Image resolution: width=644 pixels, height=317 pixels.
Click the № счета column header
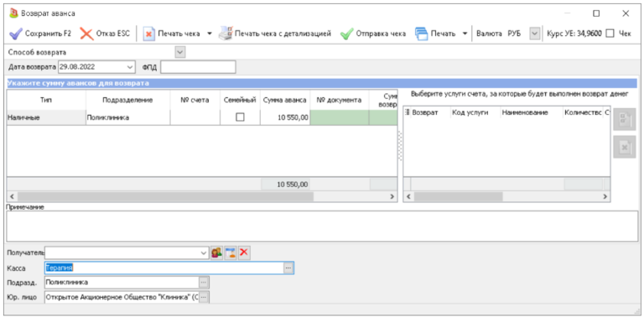(195, 100)
